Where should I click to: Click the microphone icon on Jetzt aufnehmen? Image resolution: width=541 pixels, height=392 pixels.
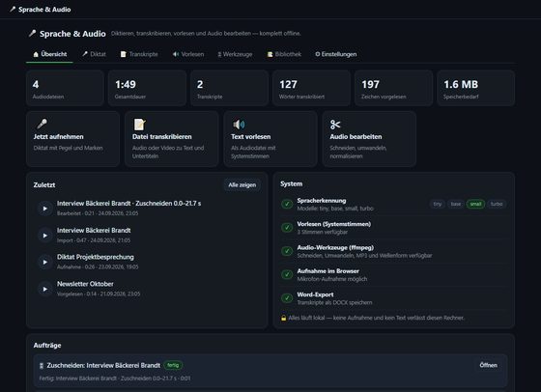(43, 124)
